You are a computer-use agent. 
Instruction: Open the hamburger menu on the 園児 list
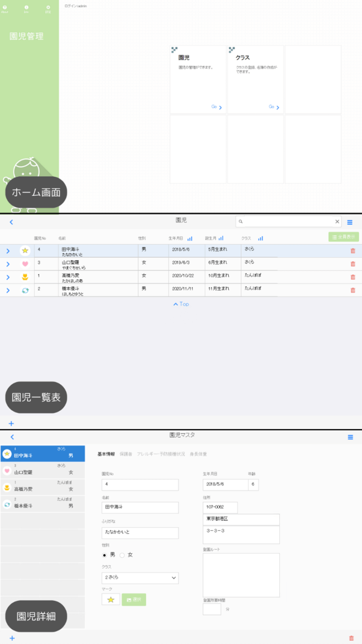tap(350, 221)
